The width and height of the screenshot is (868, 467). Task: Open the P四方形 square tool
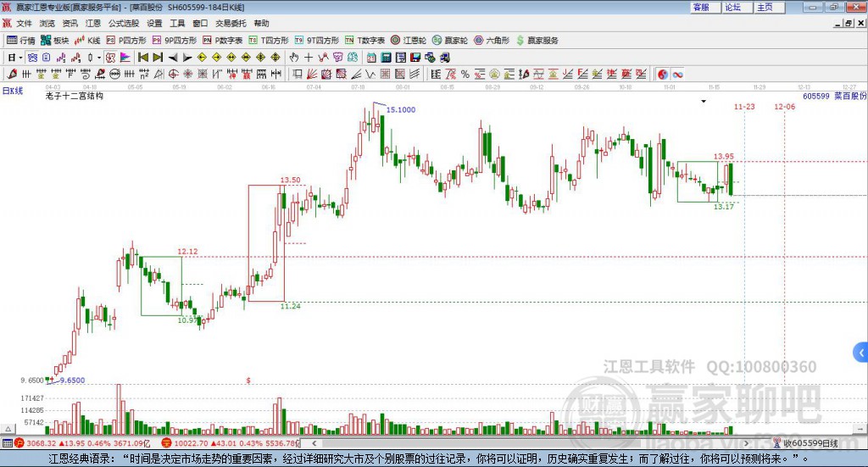click(126, 41)
